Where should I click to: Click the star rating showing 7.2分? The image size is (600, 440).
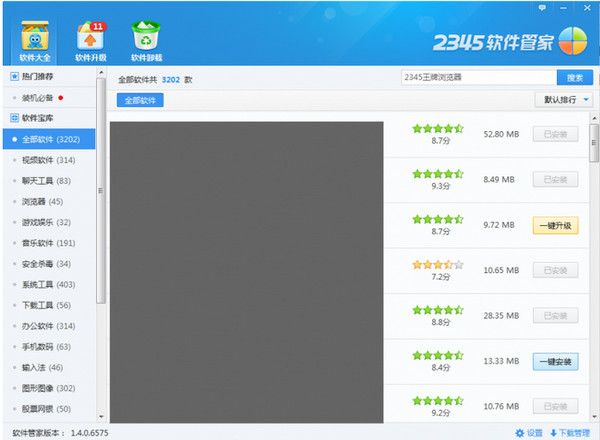pos(438,265)
